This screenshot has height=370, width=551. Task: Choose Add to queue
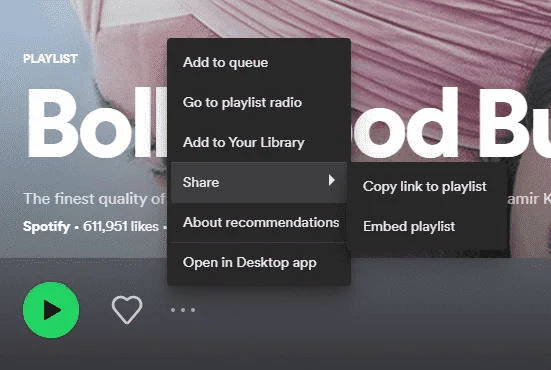[x=259, y=63]
